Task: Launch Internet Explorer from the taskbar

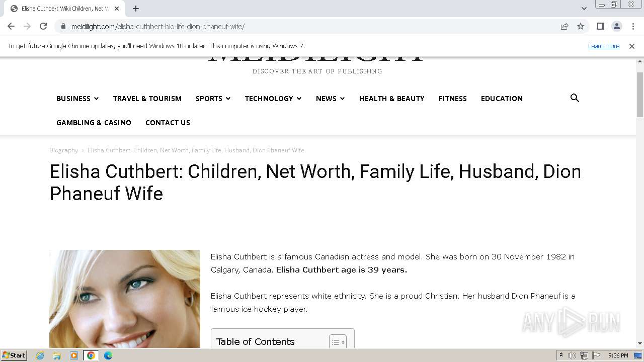Action: [40, 355]
